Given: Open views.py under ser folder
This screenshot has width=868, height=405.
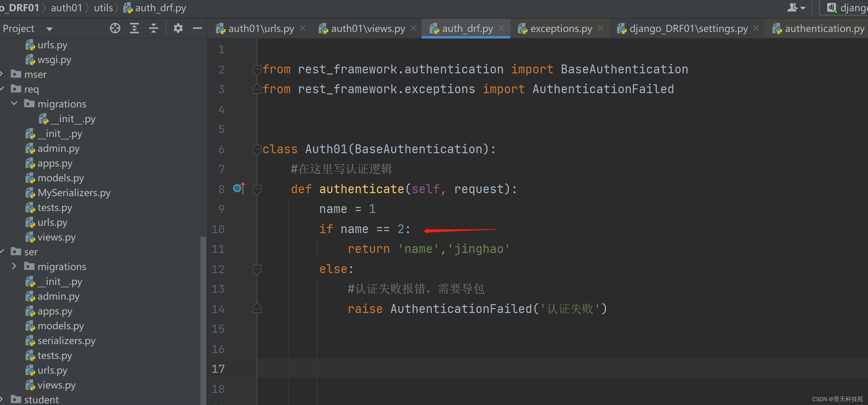Looking at the screenshot, I should pos(56,385).
